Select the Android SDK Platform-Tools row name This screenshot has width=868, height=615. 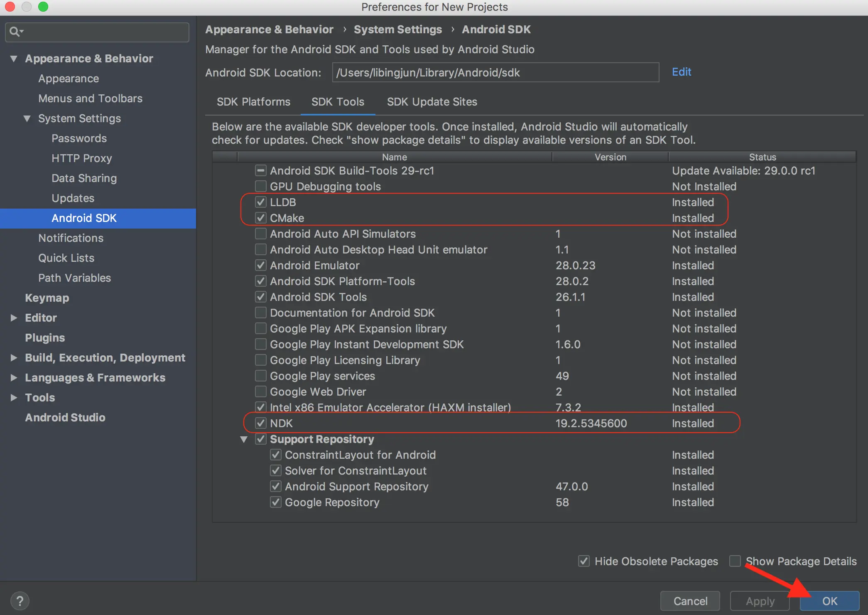pos(342,281)
